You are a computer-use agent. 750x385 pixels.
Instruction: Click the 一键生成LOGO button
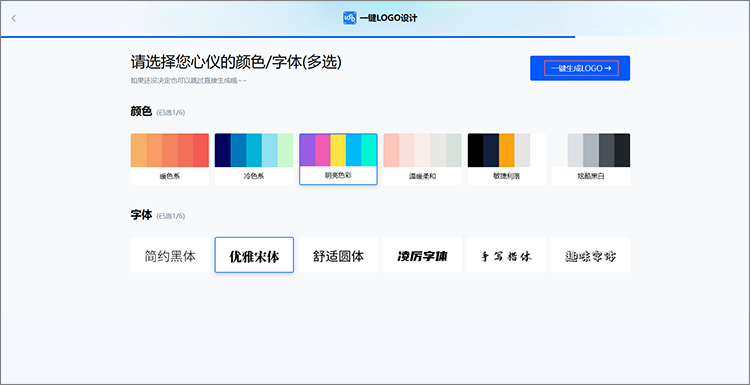[580, 68]
